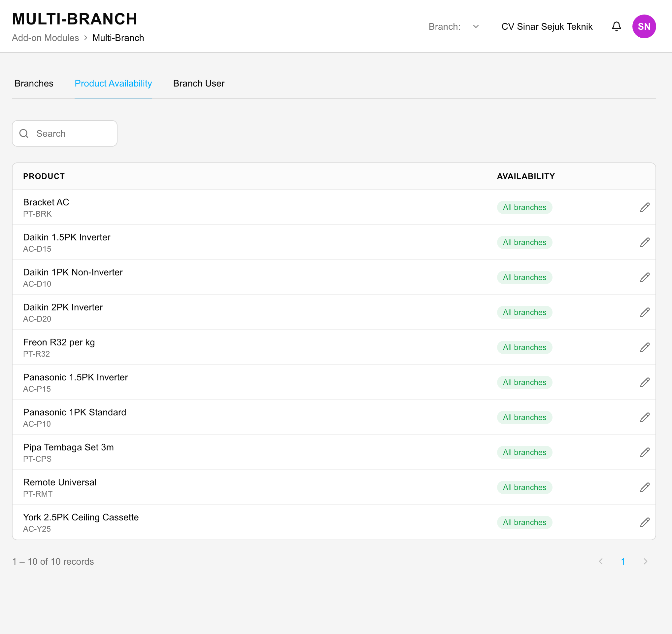The image size is (672, 634).
Task: Select product name Daikin 1.5PK Inverter
Action: pyautogui.click(x=67, y=237)
